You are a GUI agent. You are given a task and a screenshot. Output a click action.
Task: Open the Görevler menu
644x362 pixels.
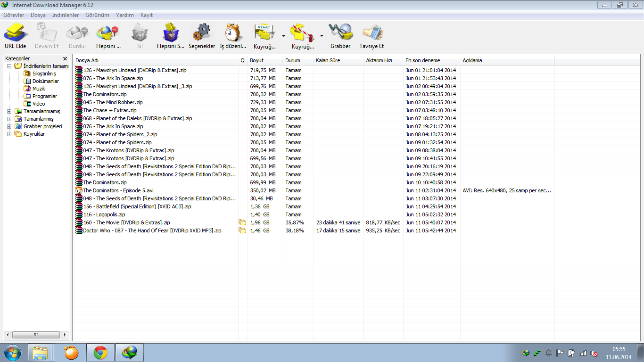coord(14,15)
